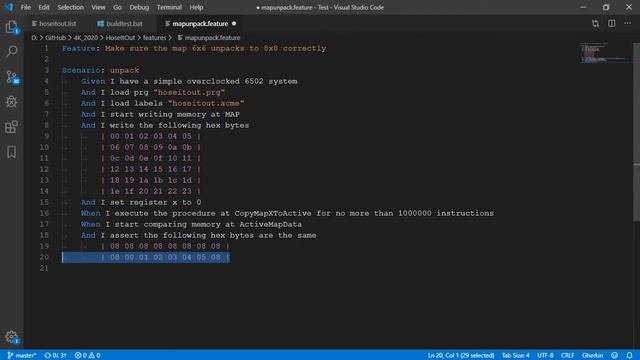Click the "hoseitout.acme" string
This screenshot has width=640, height=360.
pos(206,103)
